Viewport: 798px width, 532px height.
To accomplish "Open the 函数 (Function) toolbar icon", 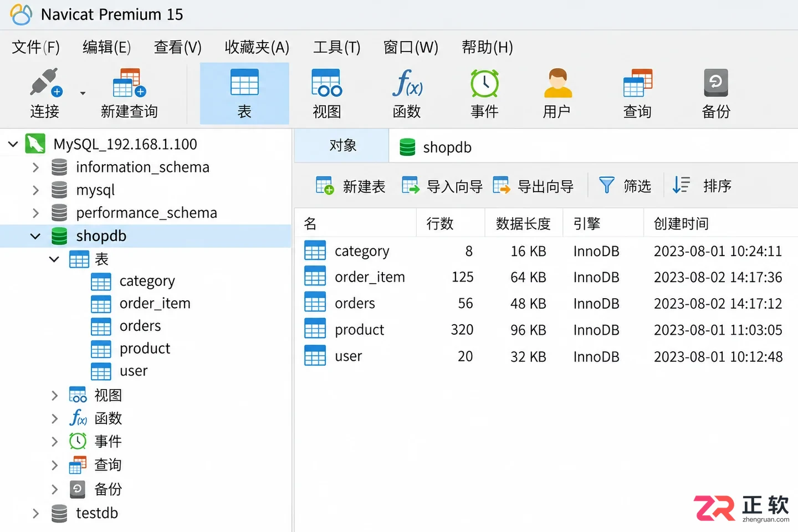I will [x=407, y=83].
